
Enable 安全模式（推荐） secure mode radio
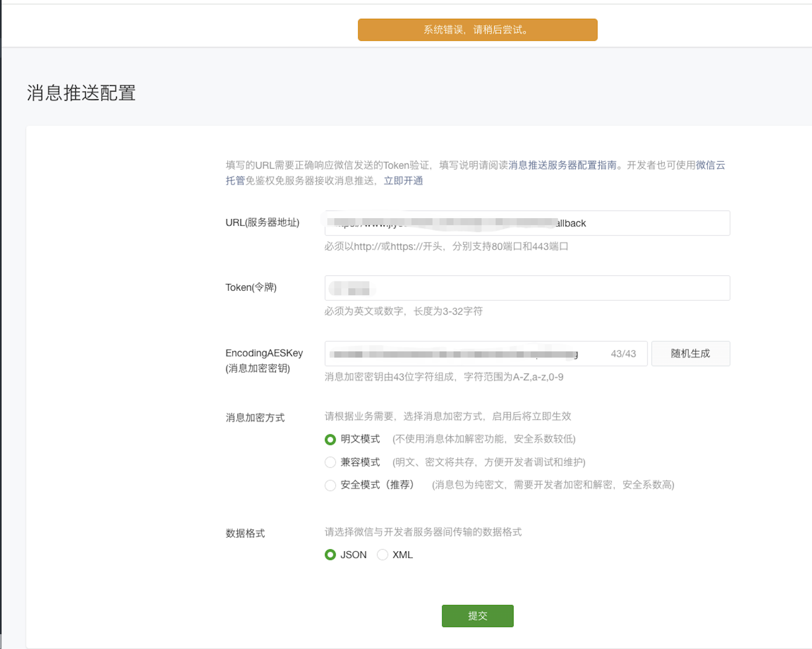tap(330, 485)
